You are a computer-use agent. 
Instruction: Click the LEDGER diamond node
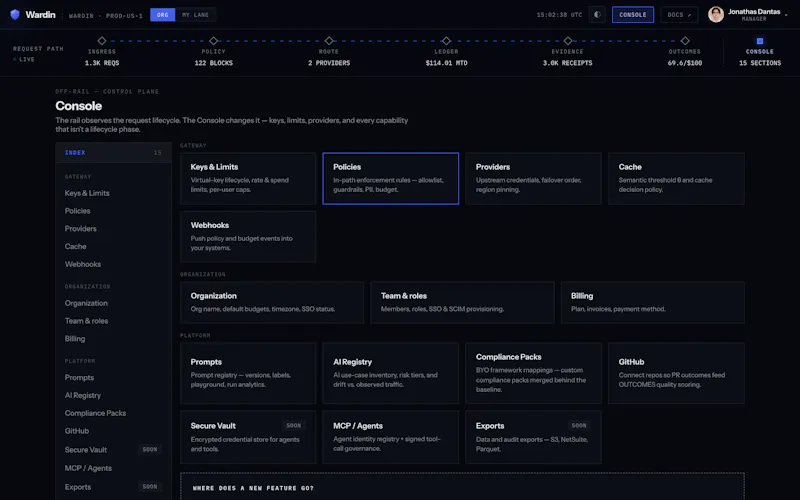coord(446,41)
